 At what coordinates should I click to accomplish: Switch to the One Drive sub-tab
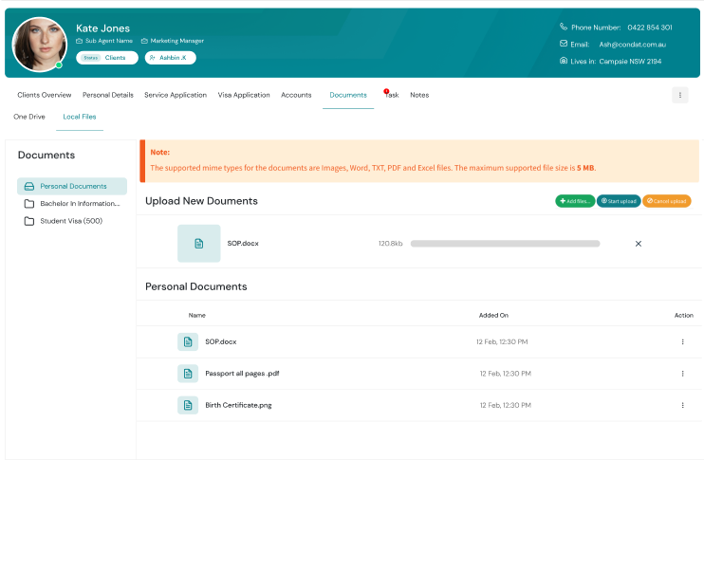click(28, 117)
